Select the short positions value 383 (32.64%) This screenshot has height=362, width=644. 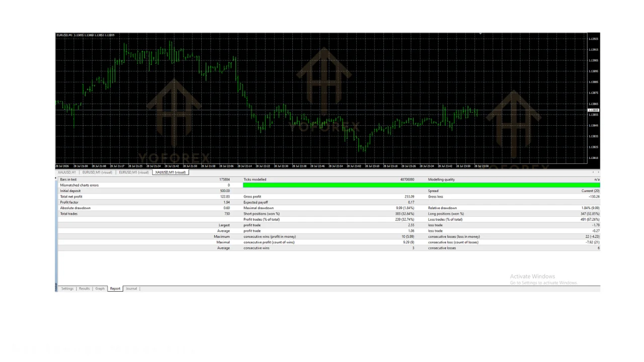click(405, 214)
